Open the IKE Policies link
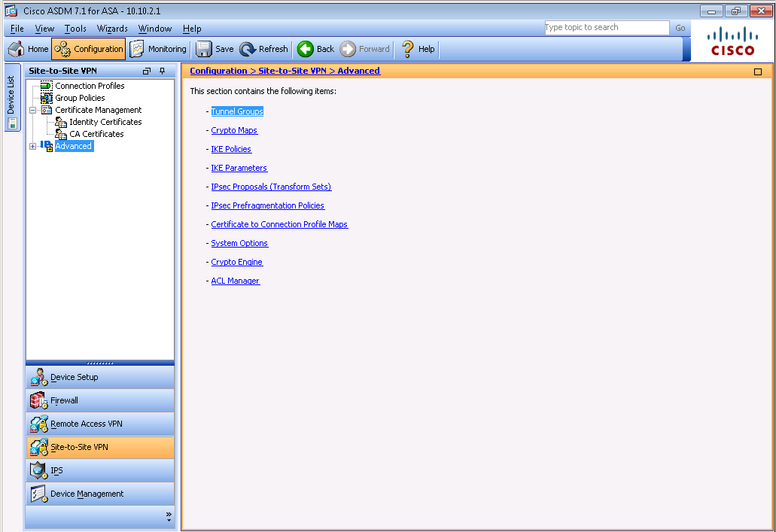The height and width of the screenshot is (532, 776). point(231,149)
